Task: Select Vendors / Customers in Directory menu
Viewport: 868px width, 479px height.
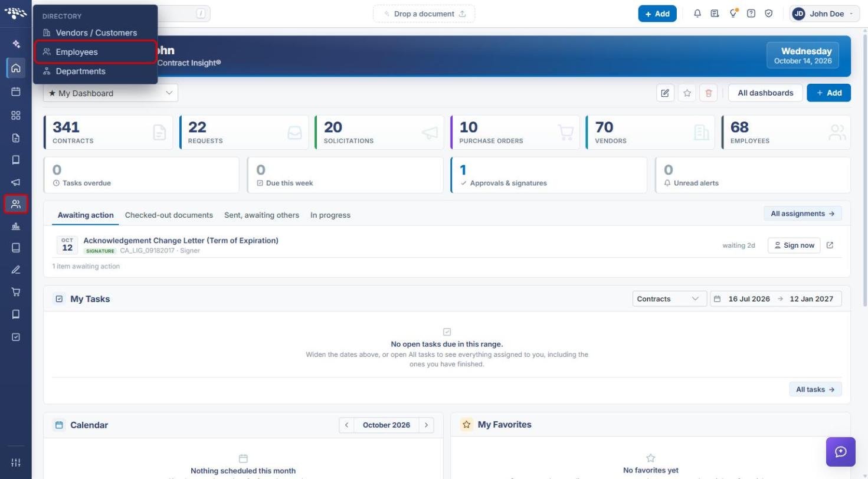Action: click(x=96, y=33)
